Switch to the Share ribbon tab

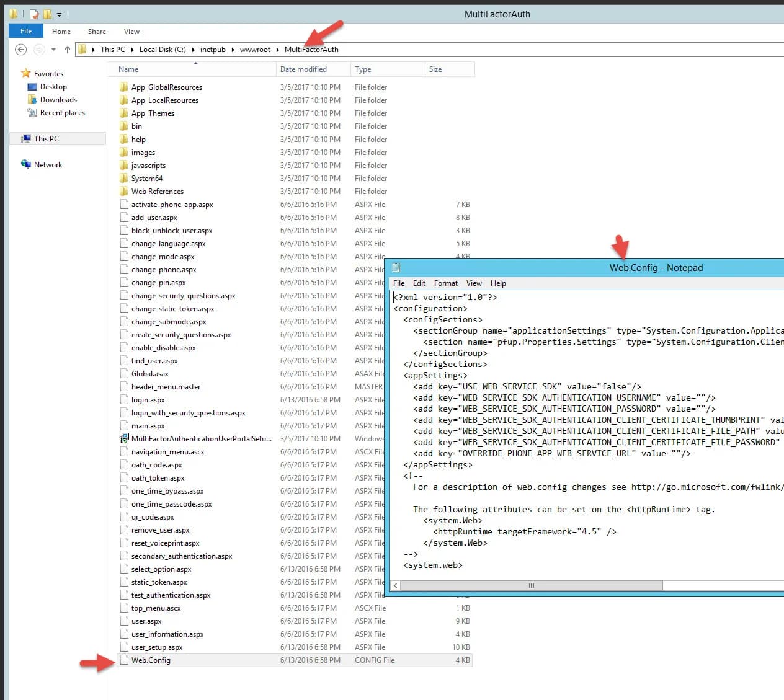pos(97,32)
